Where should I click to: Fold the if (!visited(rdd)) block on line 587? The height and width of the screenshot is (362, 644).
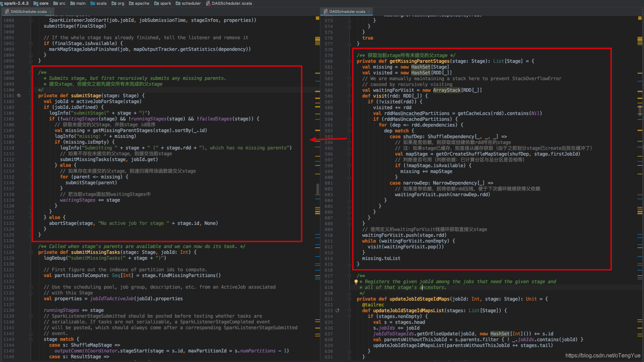[349, 102]
